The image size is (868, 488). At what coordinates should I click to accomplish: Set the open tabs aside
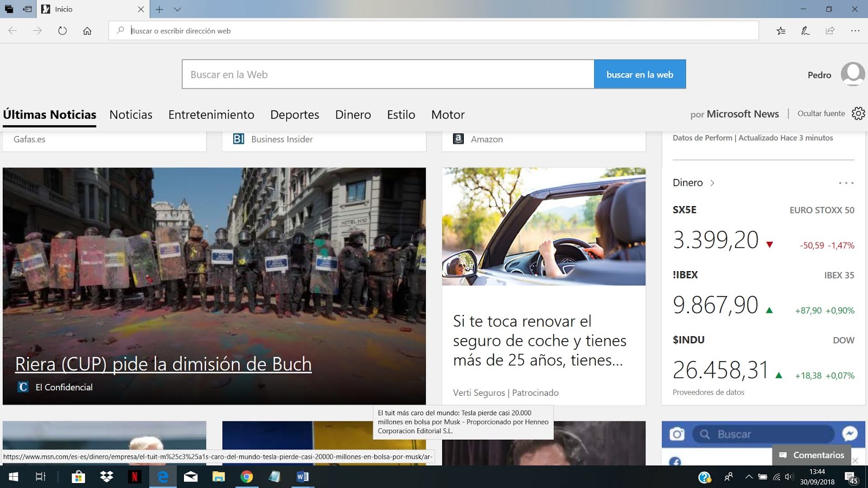tap(27, 9)
